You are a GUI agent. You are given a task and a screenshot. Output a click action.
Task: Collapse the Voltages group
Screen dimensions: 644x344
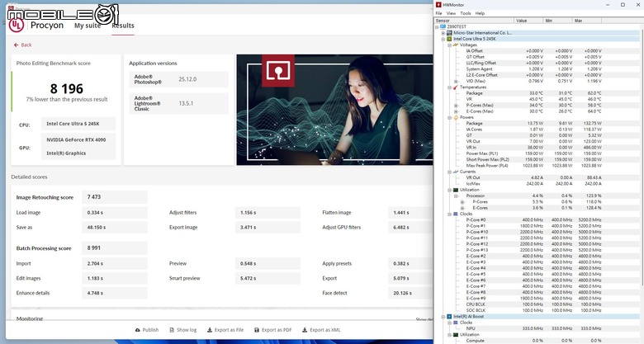pos(449,45)
